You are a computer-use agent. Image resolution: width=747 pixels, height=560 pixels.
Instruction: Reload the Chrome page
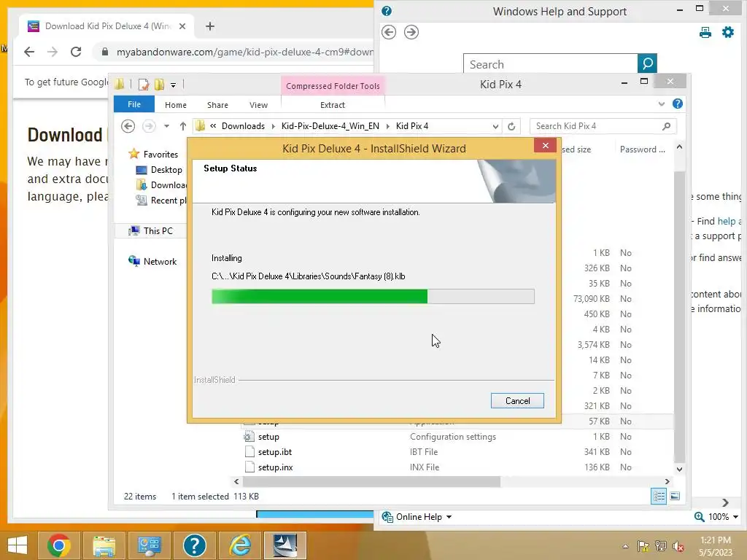[x=76, y=52]
